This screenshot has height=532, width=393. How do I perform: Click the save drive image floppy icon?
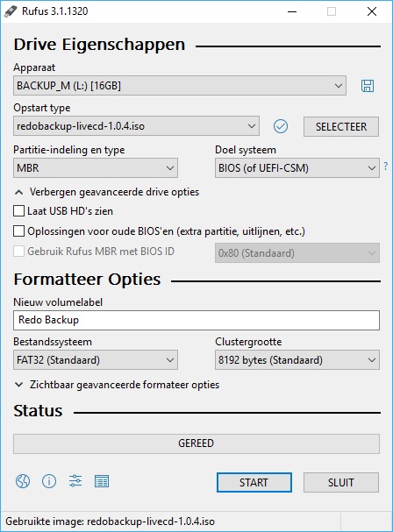pos(368,86)
